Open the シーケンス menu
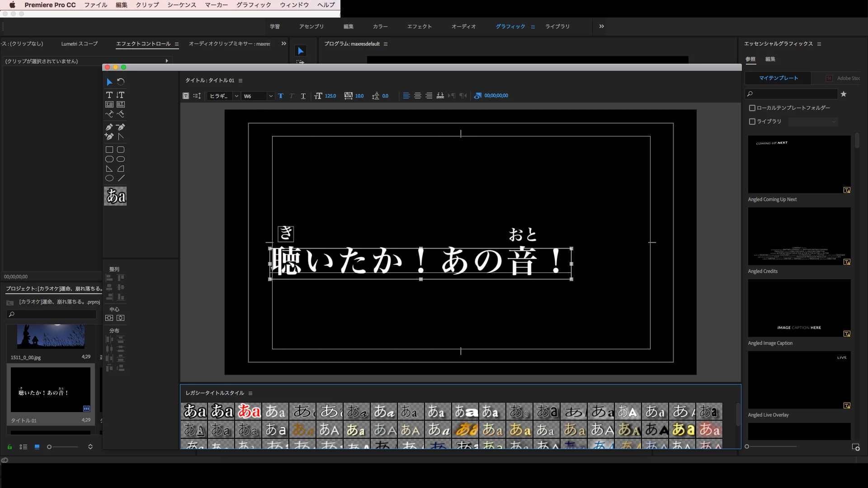Image resolution: width=868 pixels, height=488 pixels. (x=182, y=5)
